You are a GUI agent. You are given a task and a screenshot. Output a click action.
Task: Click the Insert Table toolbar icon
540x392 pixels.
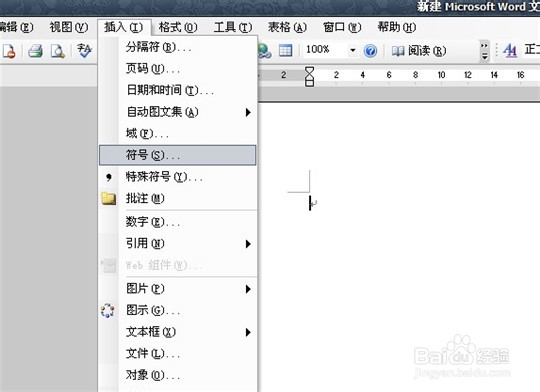285,51
